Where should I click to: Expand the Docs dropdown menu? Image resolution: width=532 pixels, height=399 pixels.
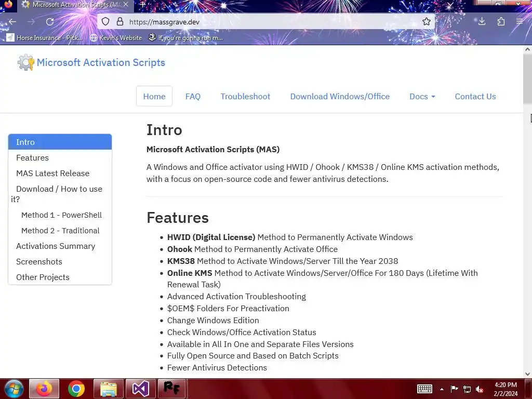pyautogui.click(x=422, y=96)
